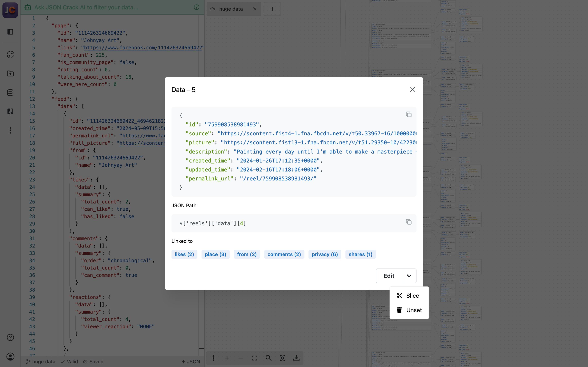Open the three-dots menu in bottom toolbar
This screenshot has height=367, width=588.
(213, 358)
